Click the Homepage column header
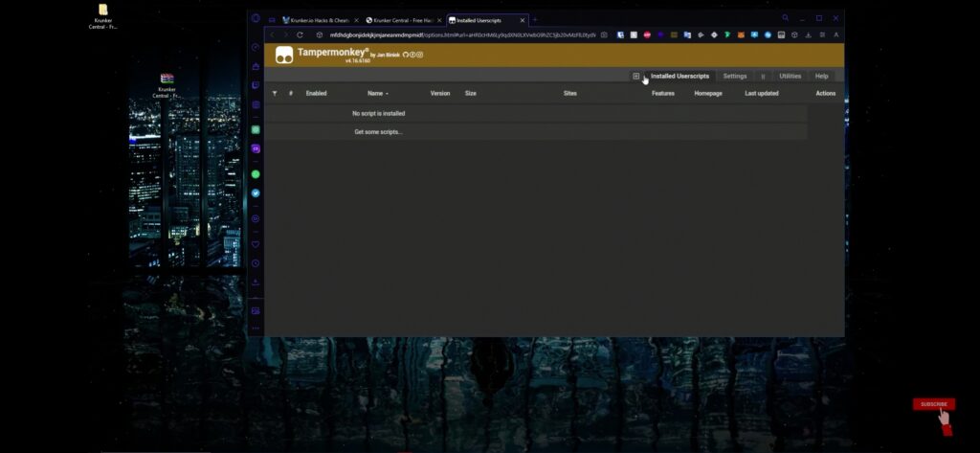This screenshot has height=453, width=980. click(708, 93)
